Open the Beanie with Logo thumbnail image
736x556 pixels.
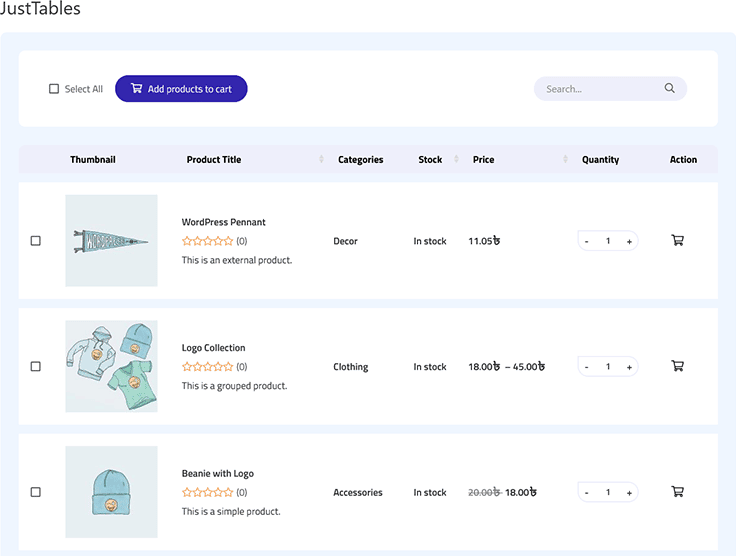pos(111,492)
